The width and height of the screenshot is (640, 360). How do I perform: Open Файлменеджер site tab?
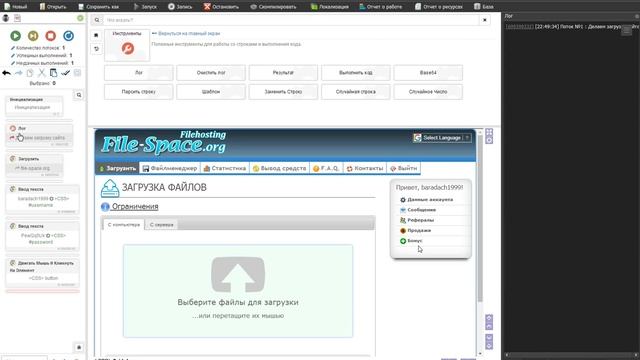pos(169,168)
